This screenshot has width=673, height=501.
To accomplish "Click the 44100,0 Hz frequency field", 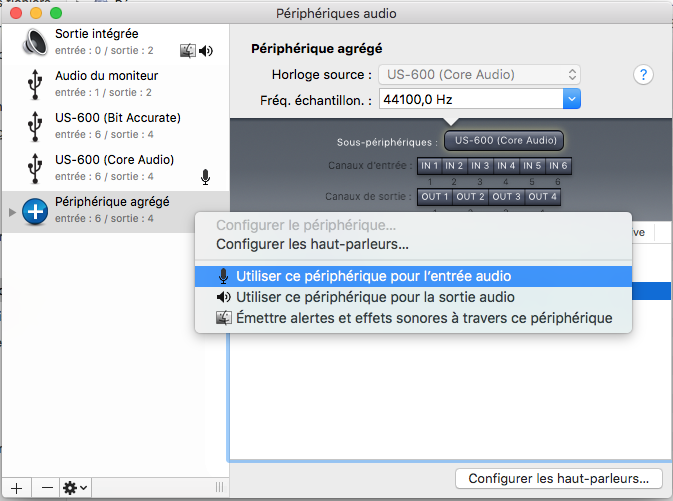I will 471,99.
